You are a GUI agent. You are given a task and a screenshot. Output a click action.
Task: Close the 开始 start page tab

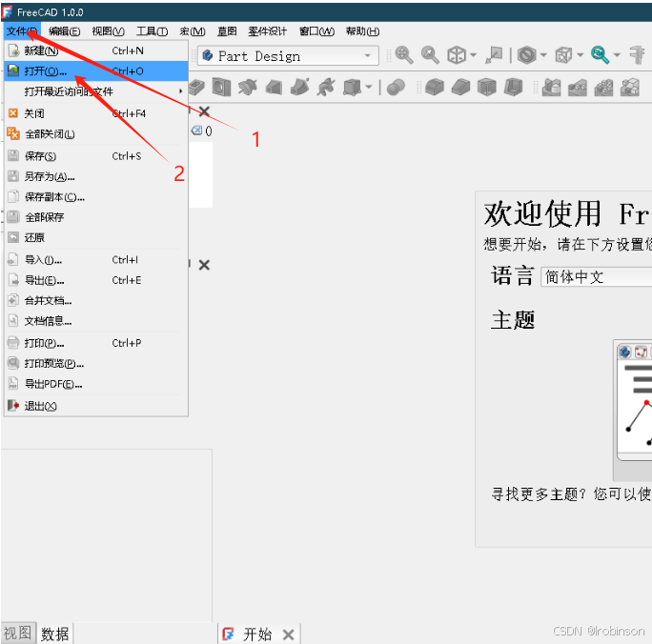point(288,634)
